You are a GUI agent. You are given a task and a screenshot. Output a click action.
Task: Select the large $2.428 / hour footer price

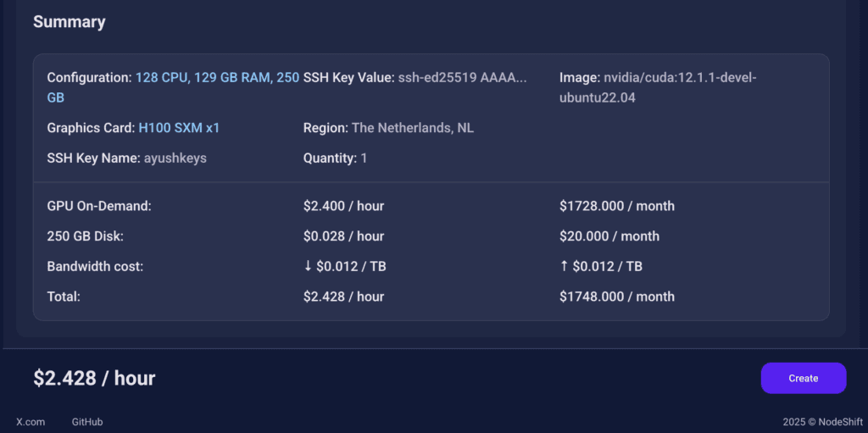tap(94, 378)
